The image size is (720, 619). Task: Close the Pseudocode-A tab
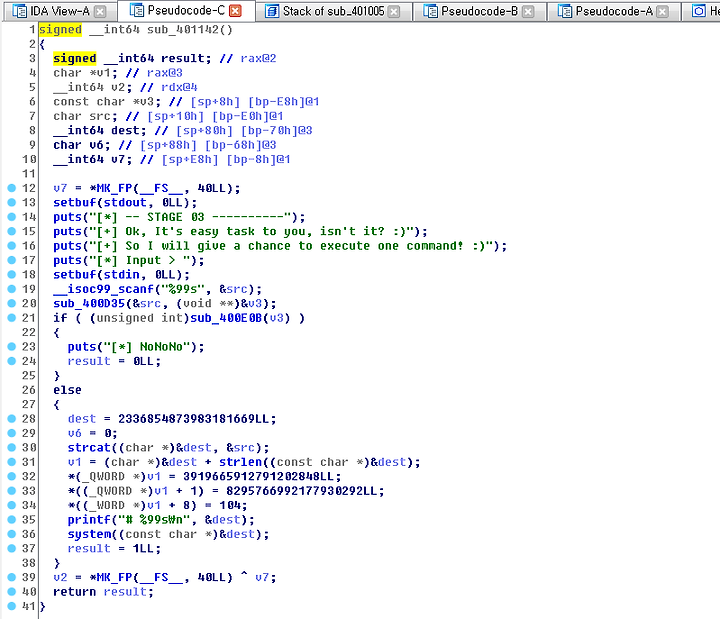pyautogui.click(x=662, y=11)
